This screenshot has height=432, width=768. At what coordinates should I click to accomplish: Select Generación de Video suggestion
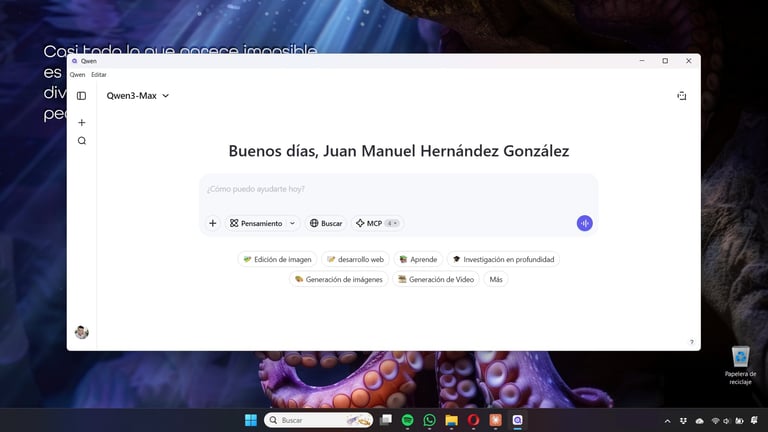pyautogui.click(x=436, y=280)
